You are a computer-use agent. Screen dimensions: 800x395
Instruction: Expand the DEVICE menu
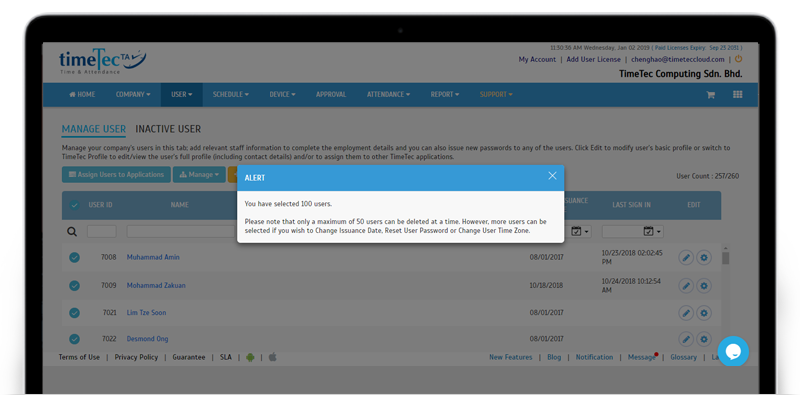pyautogui.click(x=282, y=94)
